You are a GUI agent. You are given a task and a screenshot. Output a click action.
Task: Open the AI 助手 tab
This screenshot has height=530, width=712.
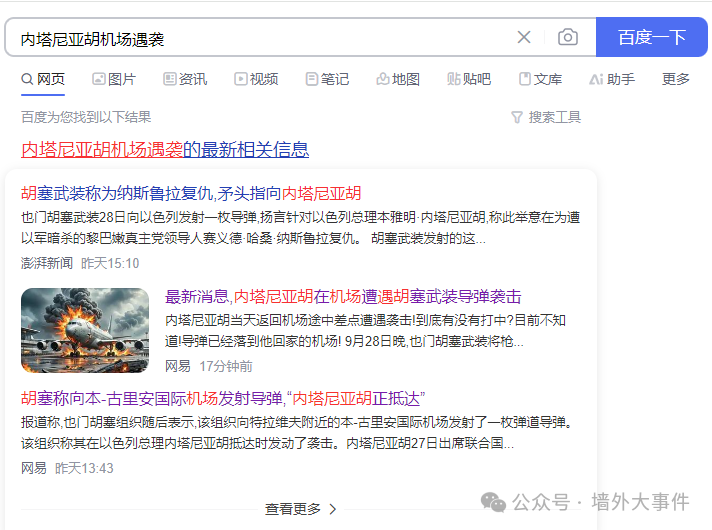point(612,79)
